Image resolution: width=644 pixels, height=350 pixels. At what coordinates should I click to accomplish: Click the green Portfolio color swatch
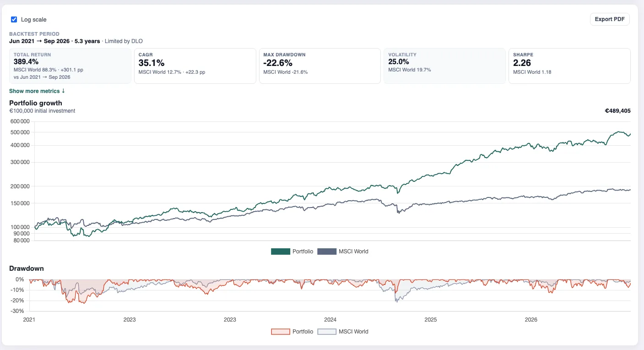pyautogui.click(x=281, y=252)
